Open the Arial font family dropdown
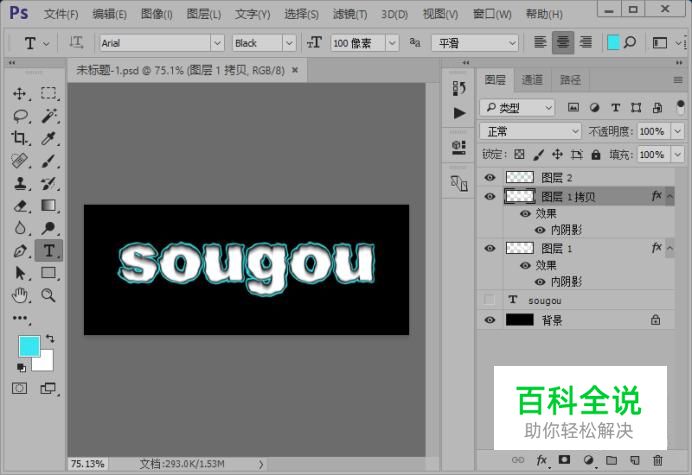692x475 pixels. [x=217, y=43]
